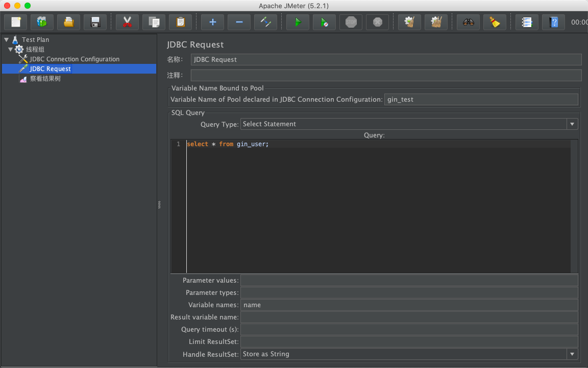Screen dimensions: 588x368
Task: Click the Clear results broom-gear icon
Action: pos(409,22)
